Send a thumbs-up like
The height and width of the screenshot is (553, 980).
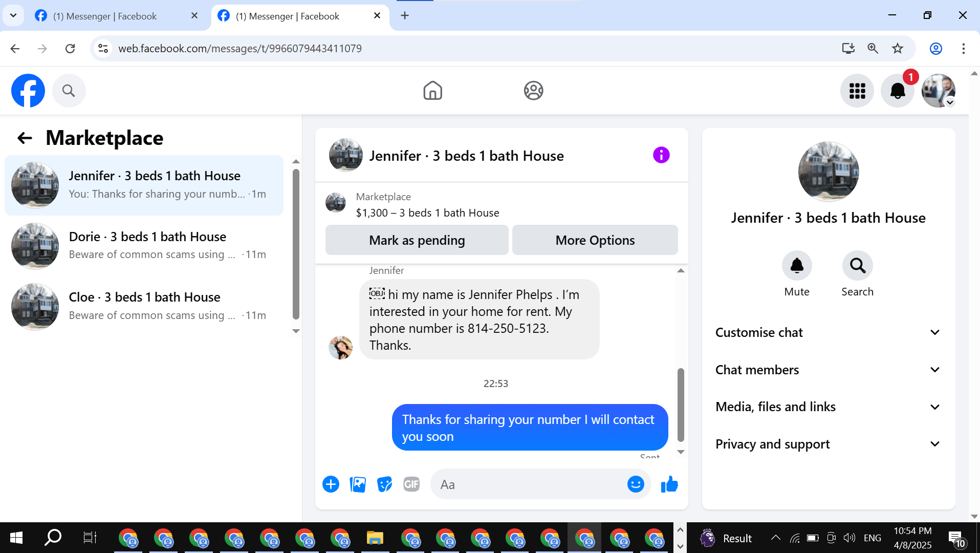(x=669, y=484)
